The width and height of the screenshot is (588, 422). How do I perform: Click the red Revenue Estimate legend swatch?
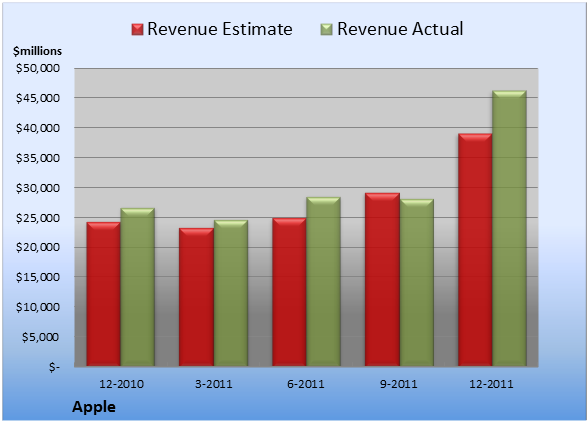pos(137,30)
